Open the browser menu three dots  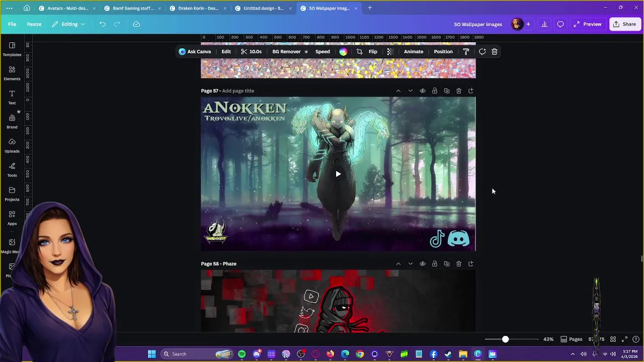(9, 8)
